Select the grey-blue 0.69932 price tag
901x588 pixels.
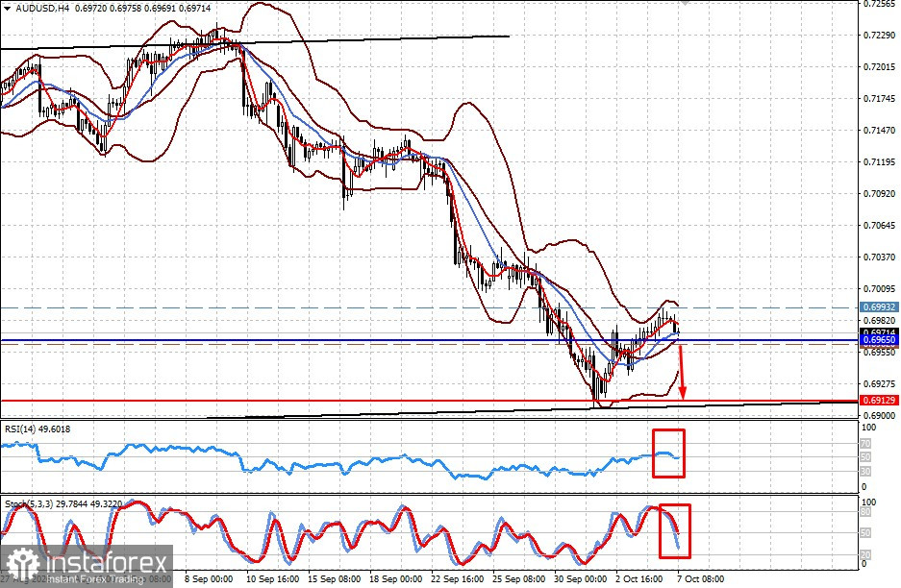point(879,307)
